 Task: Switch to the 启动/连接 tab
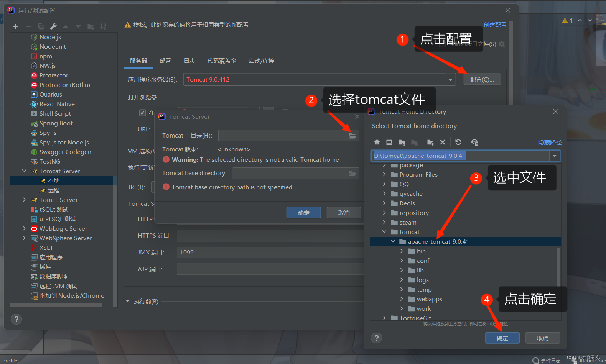coord(262,61)
